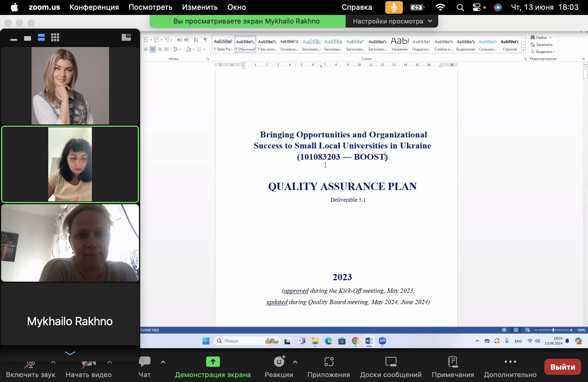Switch to gallery grid view icon

point(55,38)
